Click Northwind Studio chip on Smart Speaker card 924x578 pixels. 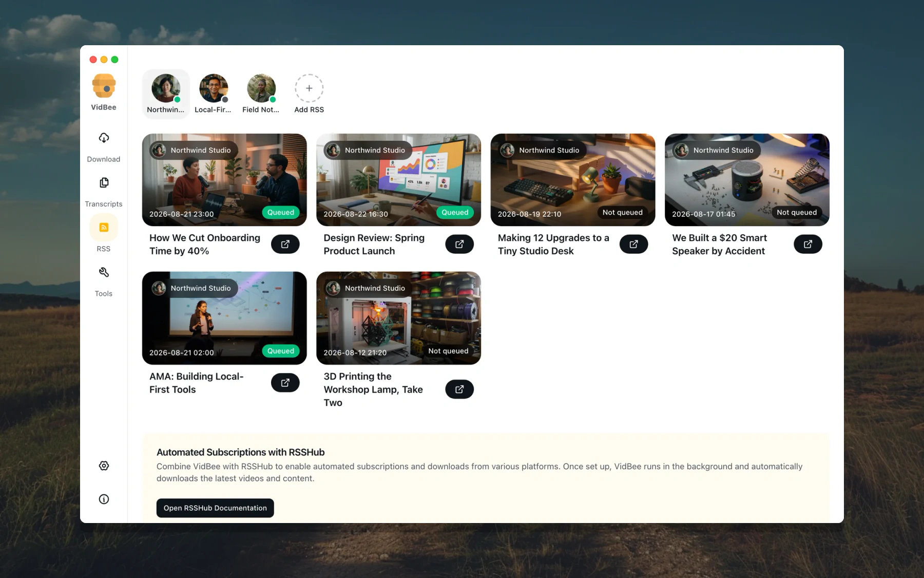(x=716, y=150)
